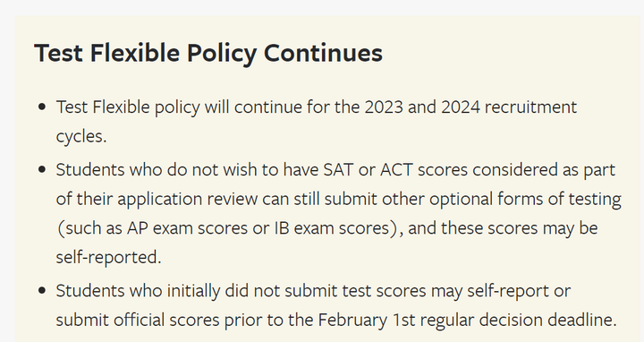Viewport: 644px width, 342px height.
Task: Click the heading Test Flexible Policy Continues
Action: tap(208, 53)
